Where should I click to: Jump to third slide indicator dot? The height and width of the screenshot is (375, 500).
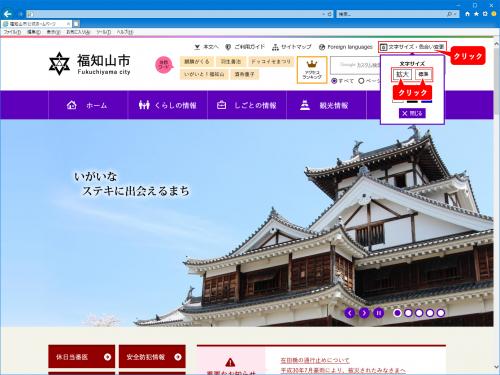[x=419, y=313]
